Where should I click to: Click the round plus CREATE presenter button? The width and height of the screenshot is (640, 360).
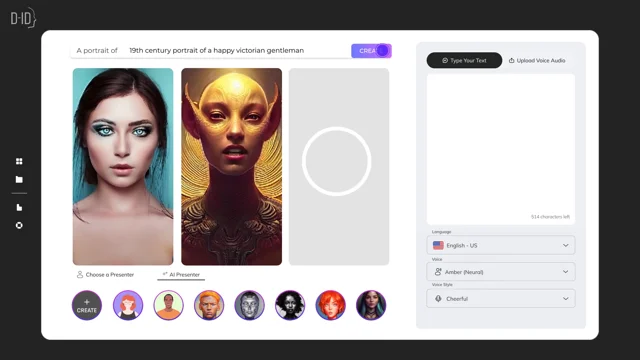[87, 305]
